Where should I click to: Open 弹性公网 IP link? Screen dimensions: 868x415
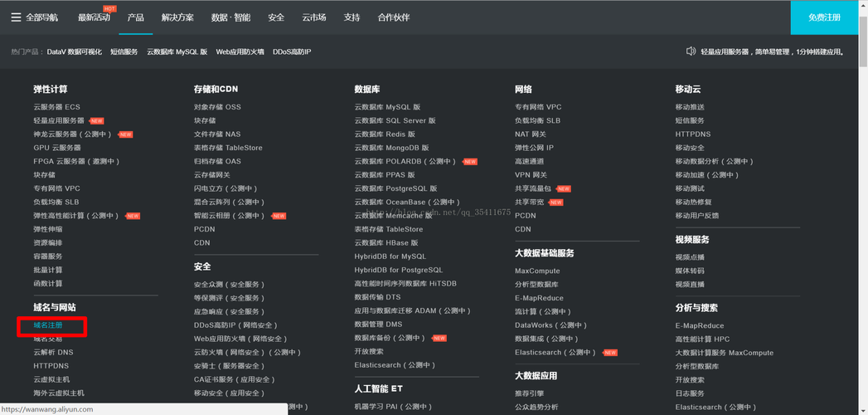click(534, 148)
